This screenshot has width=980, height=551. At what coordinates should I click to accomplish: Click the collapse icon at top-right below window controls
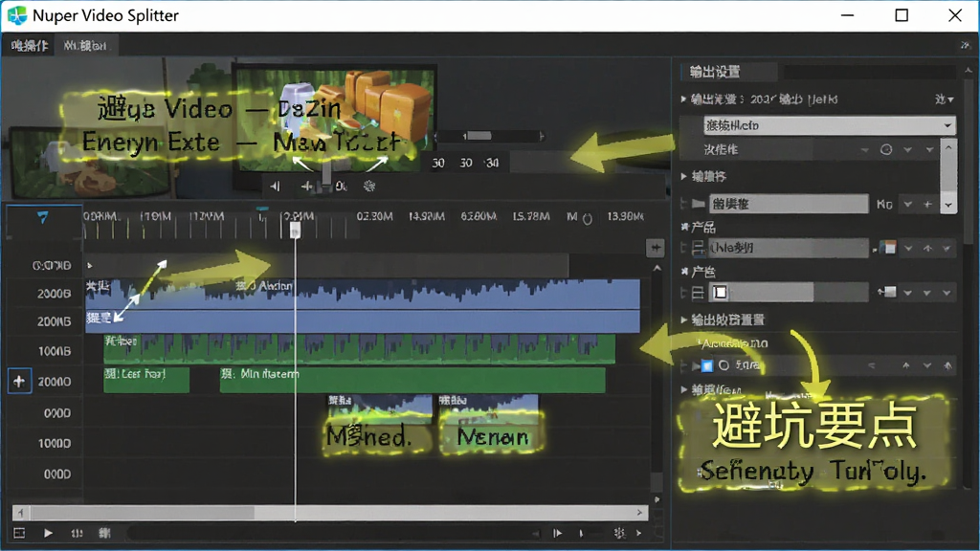[965, 45]
